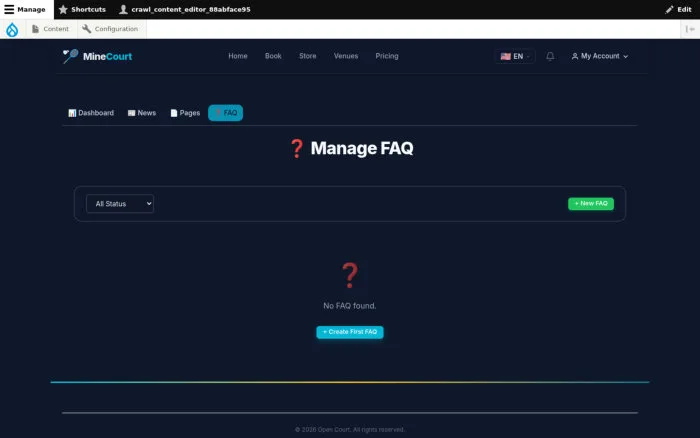700x438 pixels.
Task: Open the Content admin link
Action: 50,29
